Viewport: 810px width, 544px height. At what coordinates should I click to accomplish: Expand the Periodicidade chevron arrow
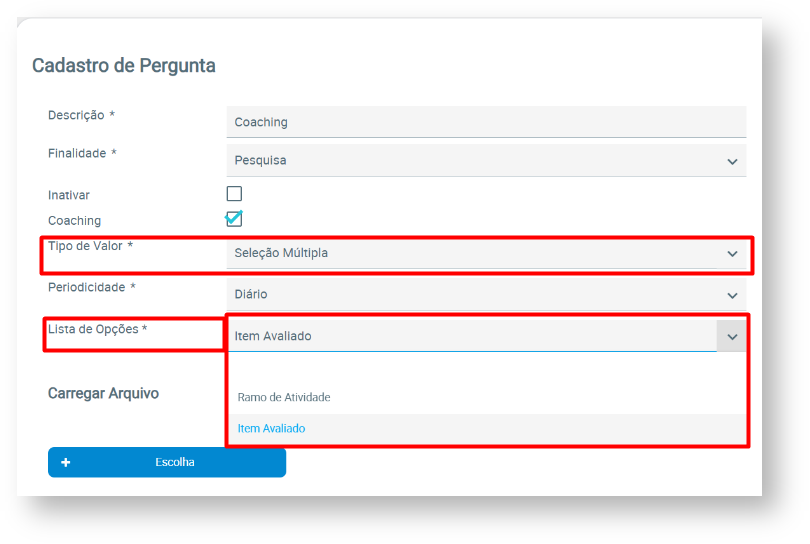[x=732, y=296]
